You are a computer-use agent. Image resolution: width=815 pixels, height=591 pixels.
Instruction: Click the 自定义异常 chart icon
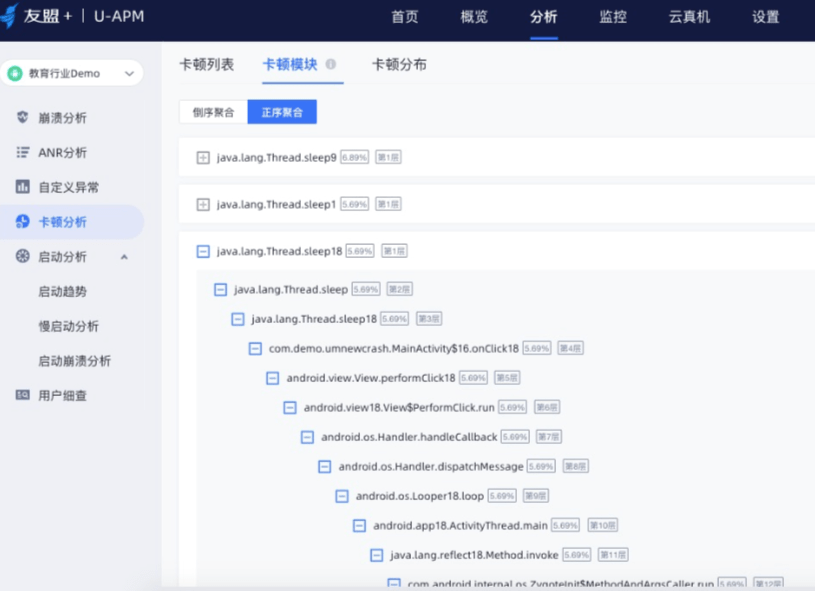pyautogui.click(x=22, y=186)
